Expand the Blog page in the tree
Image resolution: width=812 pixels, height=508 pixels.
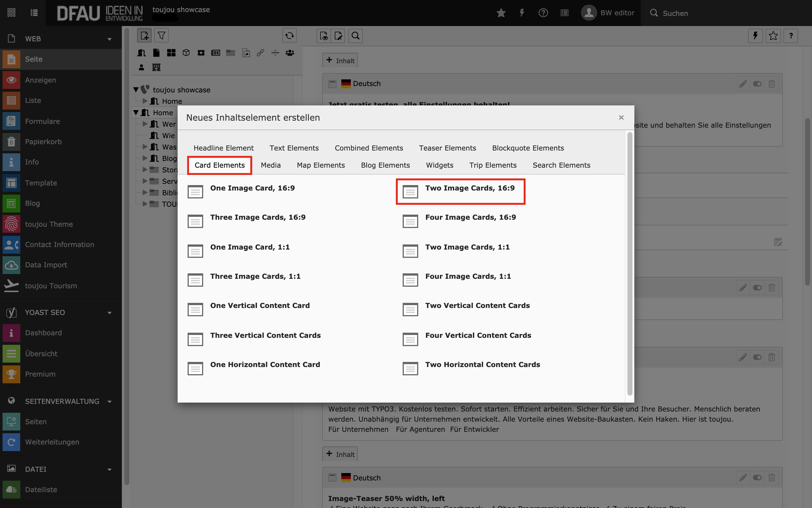[x=145, y=158]
